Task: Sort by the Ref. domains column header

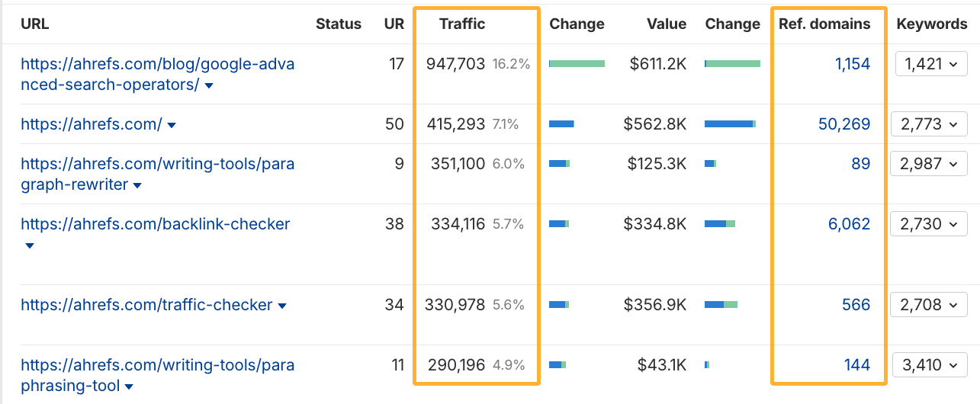Action: click(x=824, y=24)
